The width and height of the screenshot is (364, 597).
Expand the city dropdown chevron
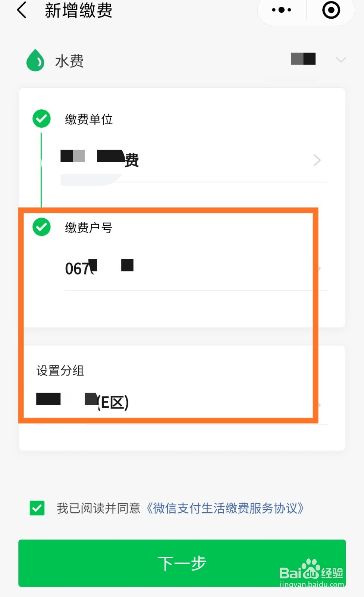tap(341, 60)
